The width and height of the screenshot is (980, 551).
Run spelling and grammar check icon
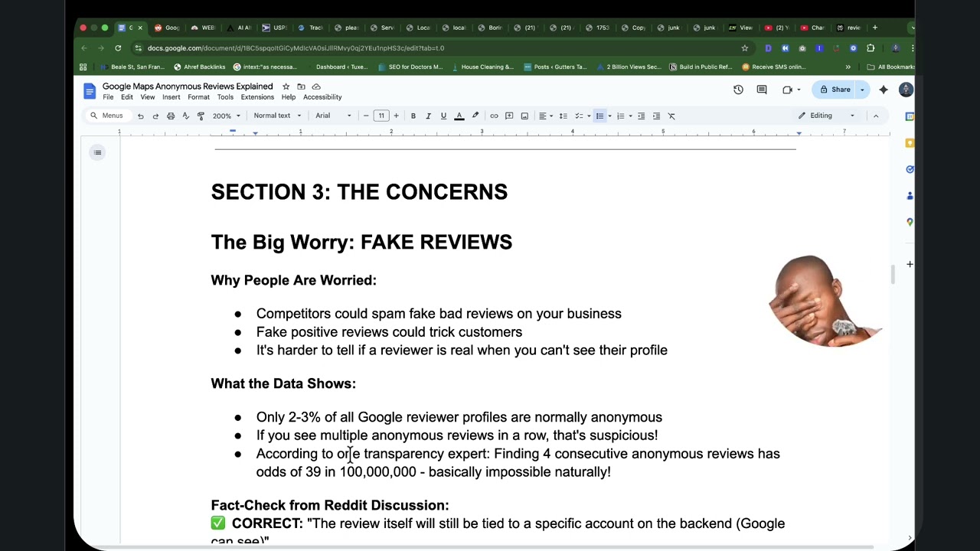(185, 116)
